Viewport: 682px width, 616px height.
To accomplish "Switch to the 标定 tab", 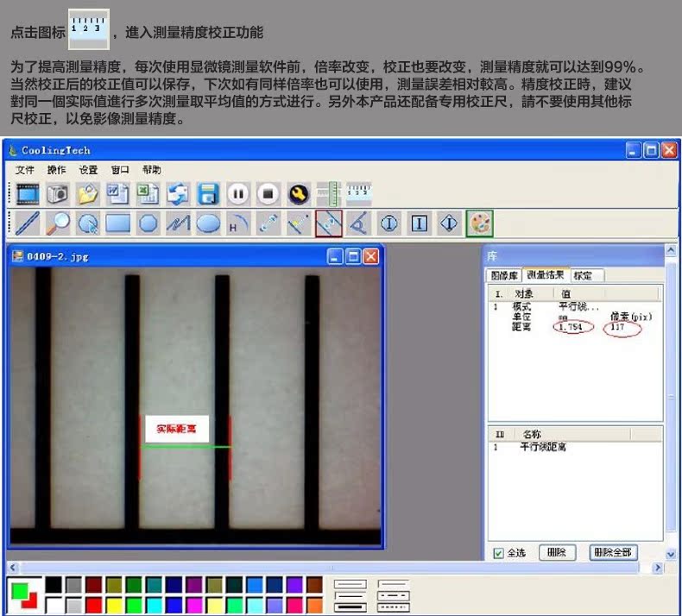I will [583, 275].
